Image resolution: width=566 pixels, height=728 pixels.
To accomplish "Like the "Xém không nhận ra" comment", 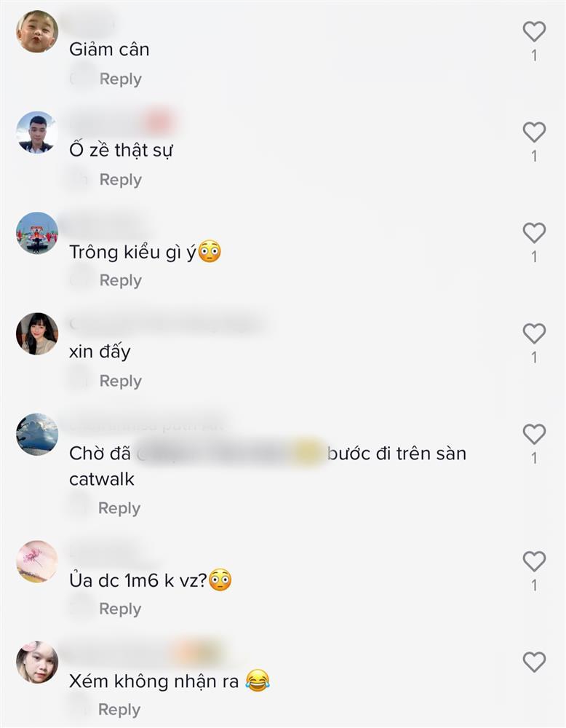I will [x=534, y=662].
